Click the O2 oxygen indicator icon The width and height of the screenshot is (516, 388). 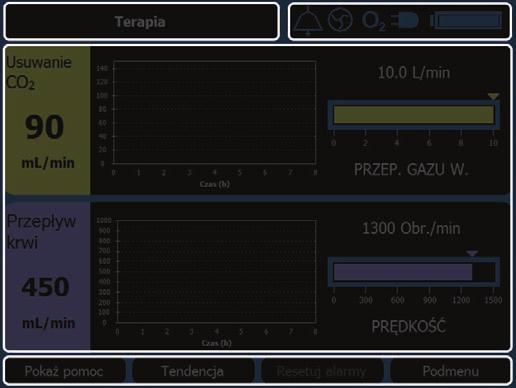(x=374, y=21)
